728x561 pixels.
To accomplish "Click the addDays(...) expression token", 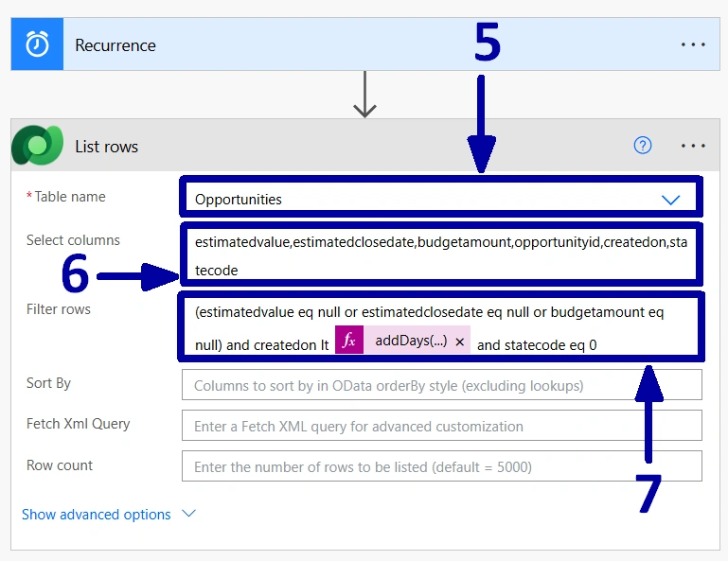I will (402, 341).
